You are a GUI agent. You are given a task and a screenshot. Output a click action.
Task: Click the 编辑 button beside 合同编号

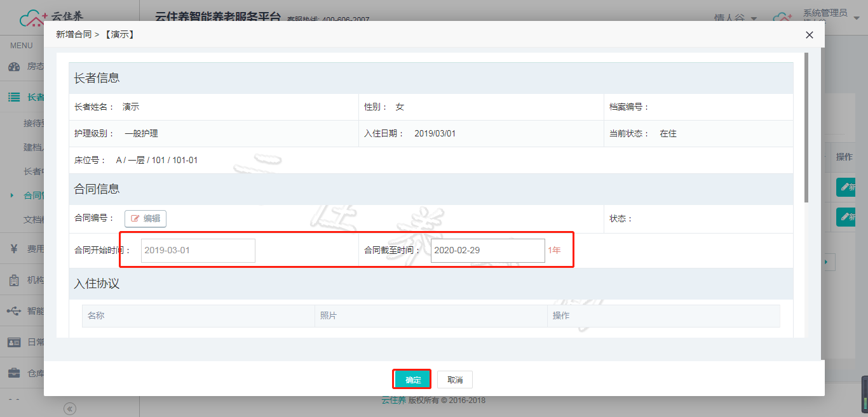(x=146, y=218)
